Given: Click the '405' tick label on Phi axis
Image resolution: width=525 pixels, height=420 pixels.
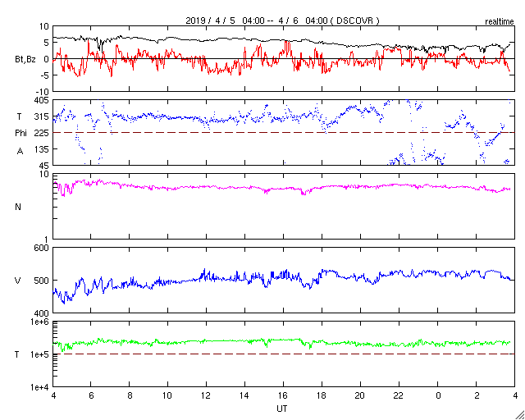Looking at the screenshot, I should [x=43, y=100].
